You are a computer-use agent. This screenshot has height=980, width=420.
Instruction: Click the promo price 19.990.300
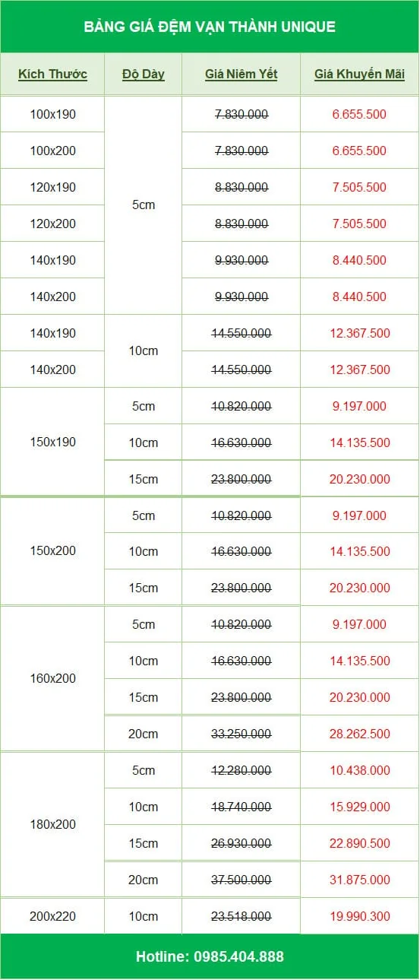(359, 916)
